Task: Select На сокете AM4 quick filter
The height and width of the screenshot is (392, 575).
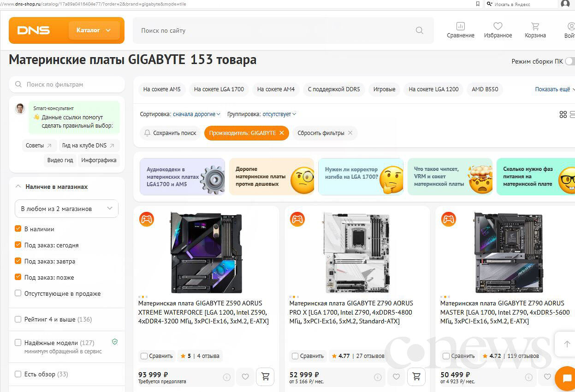Action: coord(276,89)
